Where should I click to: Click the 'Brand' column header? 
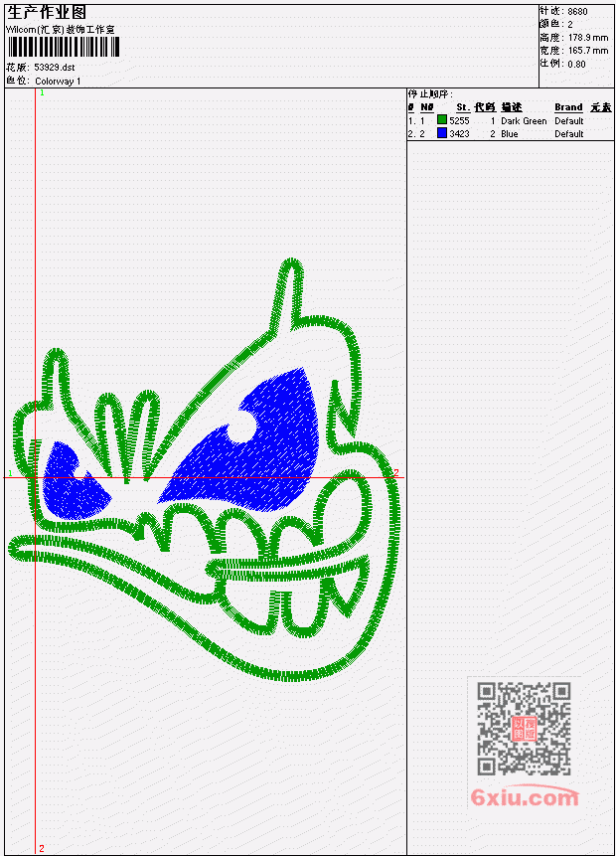pos(568,107)
